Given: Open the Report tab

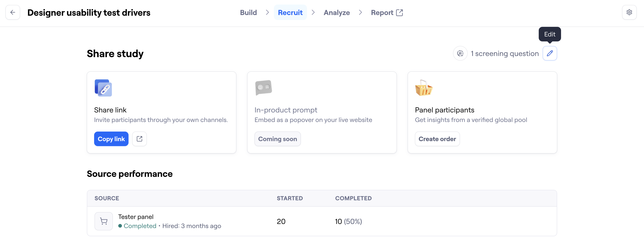Looking at the screenshot, I should [x=382, y=13].
